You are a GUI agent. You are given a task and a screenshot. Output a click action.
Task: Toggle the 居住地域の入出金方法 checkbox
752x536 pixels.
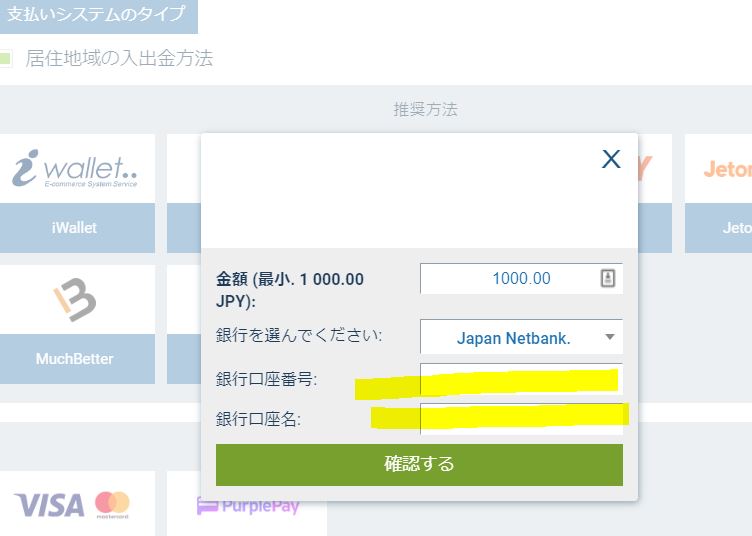pos(5,58)
